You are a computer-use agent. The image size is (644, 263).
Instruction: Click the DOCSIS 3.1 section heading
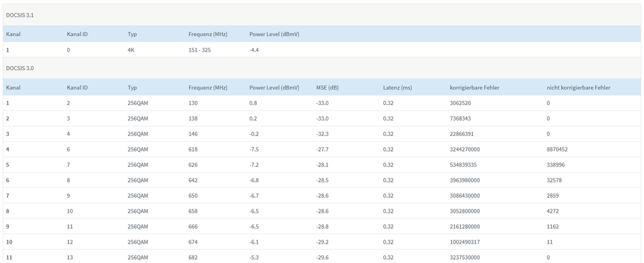(x=20, y=14)
